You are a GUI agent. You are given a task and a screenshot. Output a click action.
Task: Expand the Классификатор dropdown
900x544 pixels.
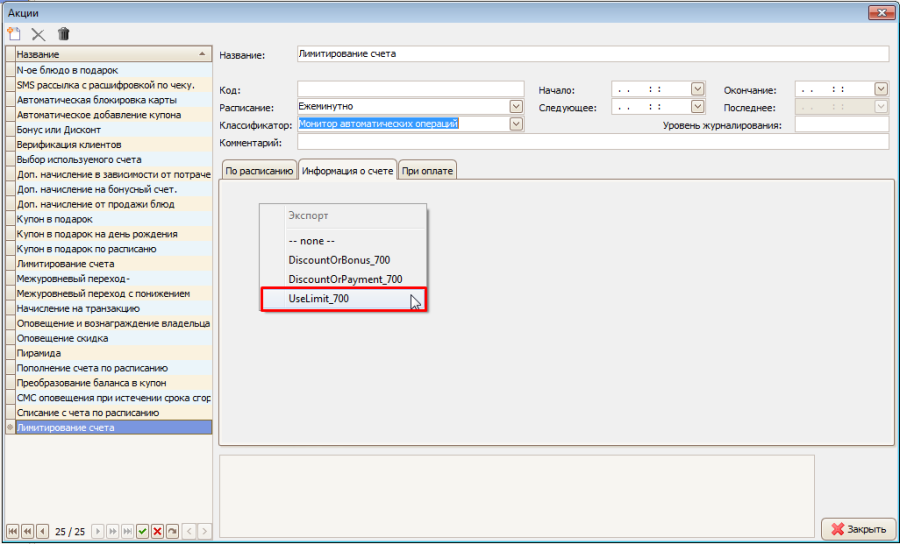(516, 124)
